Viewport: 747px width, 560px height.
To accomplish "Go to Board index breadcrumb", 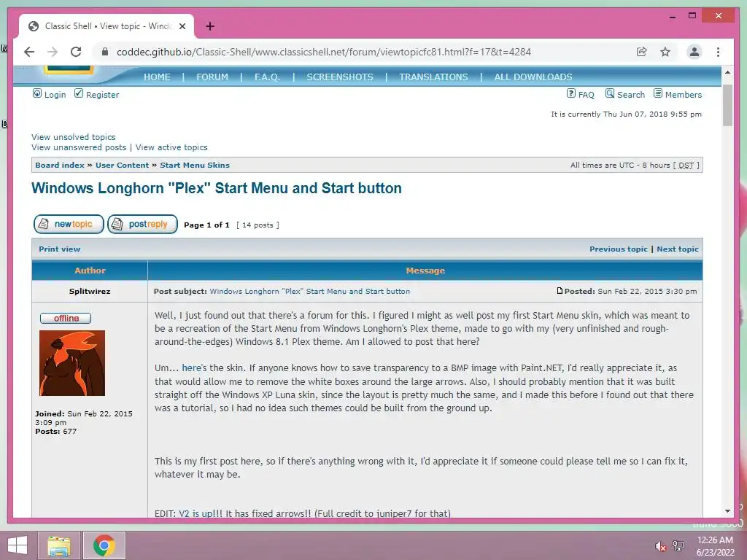I will coord(60,166).
